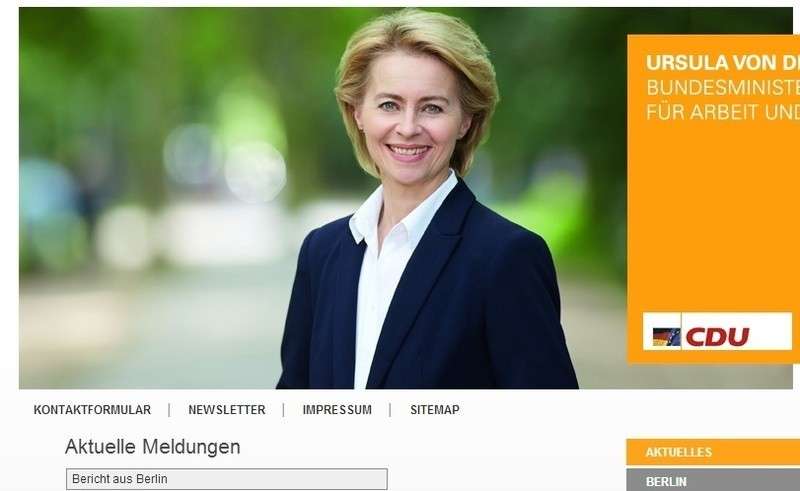Viewport: 800px width, 491px height.
Task: Click the separator between IMPRESSUM and SITEMAP
Action: (x=390, y=410)
